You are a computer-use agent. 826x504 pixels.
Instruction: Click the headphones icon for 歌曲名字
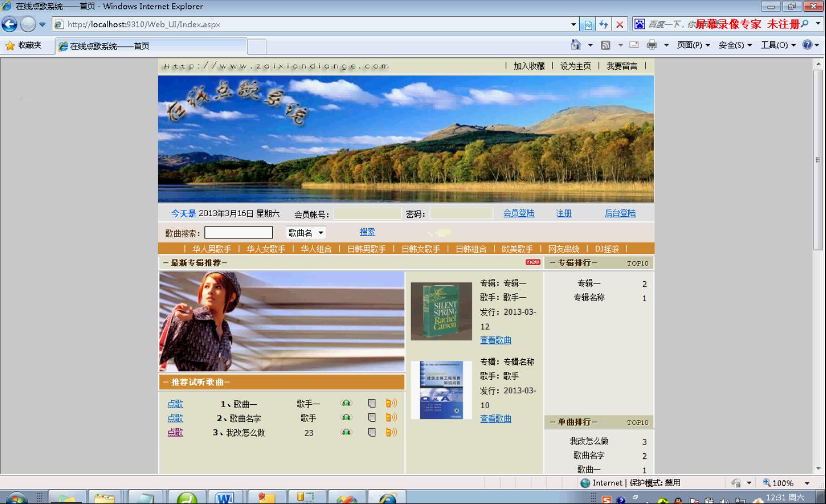pyautogui.click(x=346, y=417)
